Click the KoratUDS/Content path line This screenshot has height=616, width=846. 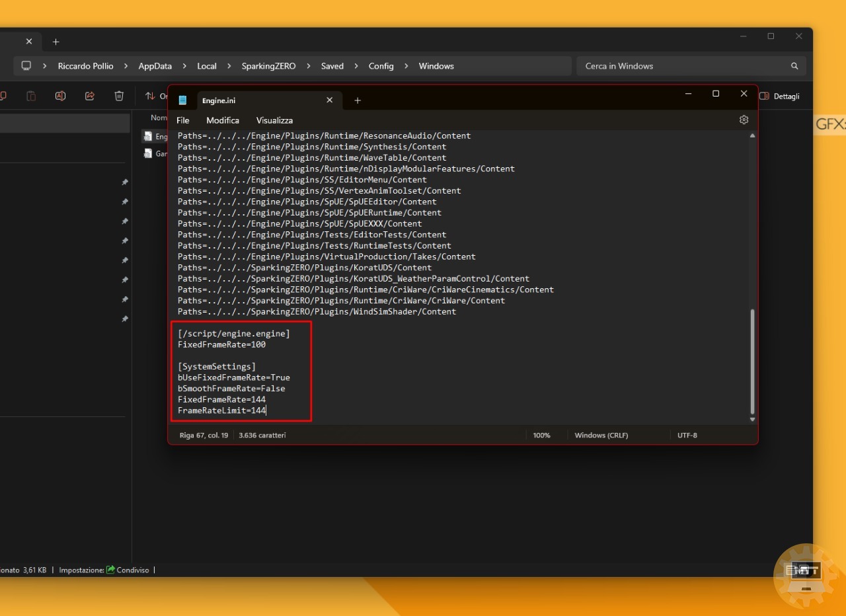[304, 268]
